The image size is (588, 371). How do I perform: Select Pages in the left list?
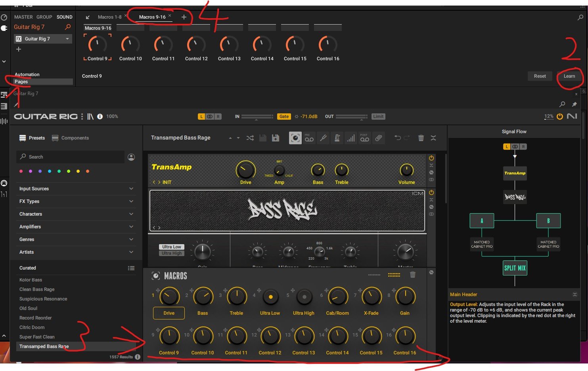pos(42,82)
